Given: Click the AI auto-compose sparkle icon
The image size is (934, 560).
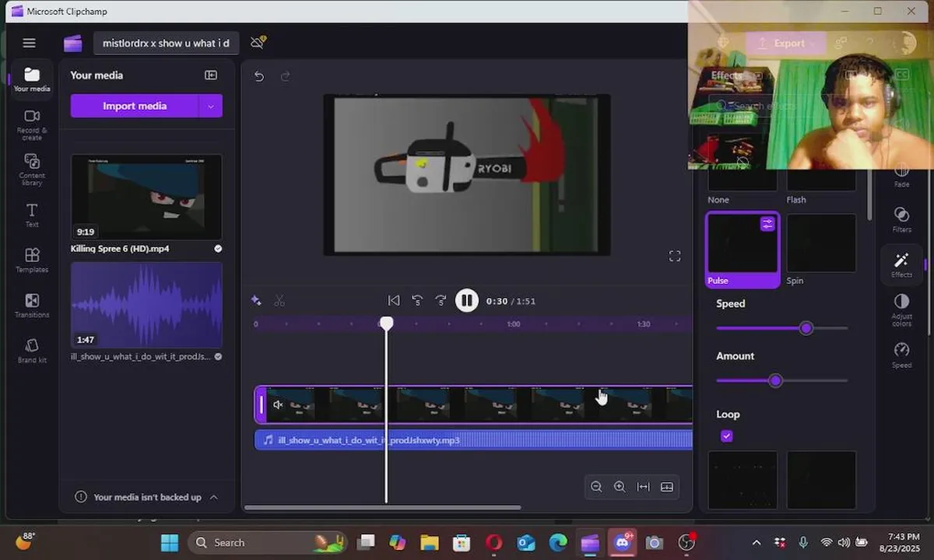Looking at the screenshot, I should pyautogui.click(x=256, y=301).
